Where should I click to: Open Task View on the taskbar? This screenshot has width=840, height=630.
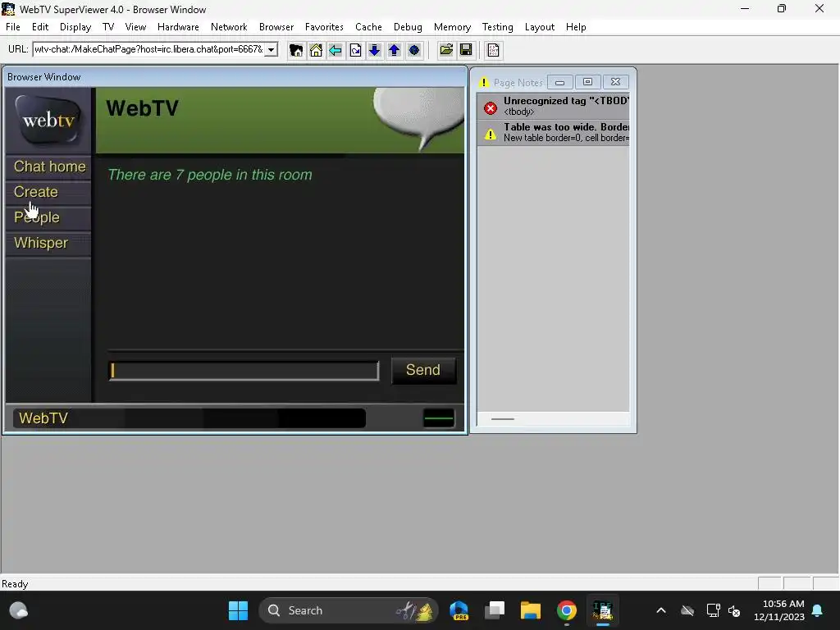coord(495,610)
